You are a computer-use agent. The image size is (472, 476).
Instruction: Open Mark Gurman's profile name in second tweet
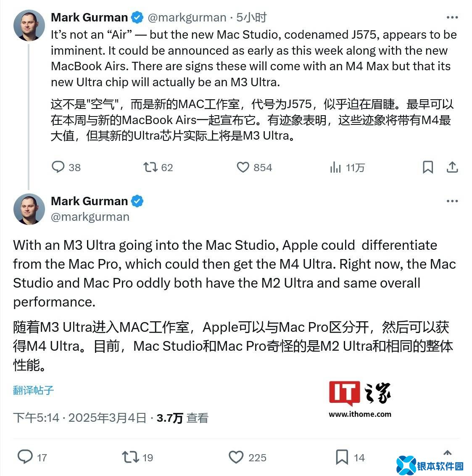pyautogui.click(x=89, y=201)
